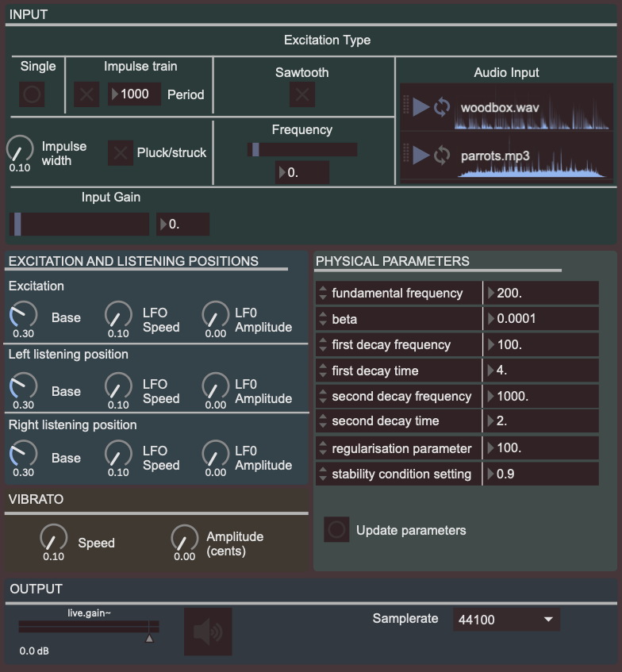Click the beta value 0.0001

pos(541,319)
